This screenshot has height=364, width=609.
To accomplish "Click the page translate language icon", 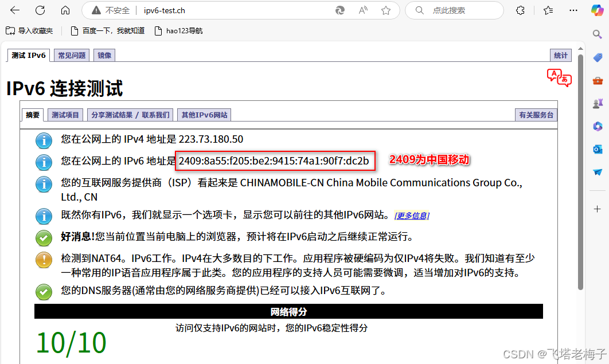I will [559, 77].
